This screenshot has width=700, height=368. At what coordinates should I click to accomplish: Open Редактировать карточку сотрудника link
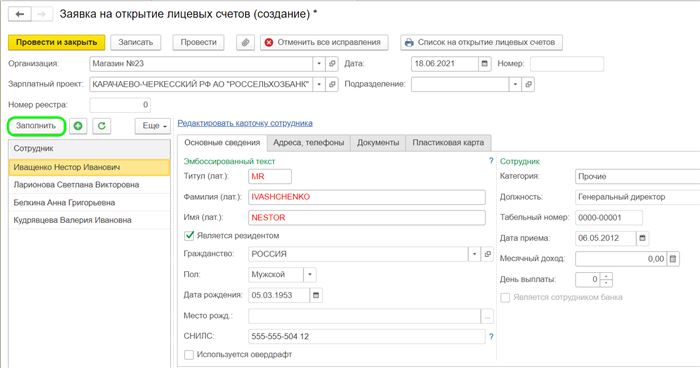245,123
